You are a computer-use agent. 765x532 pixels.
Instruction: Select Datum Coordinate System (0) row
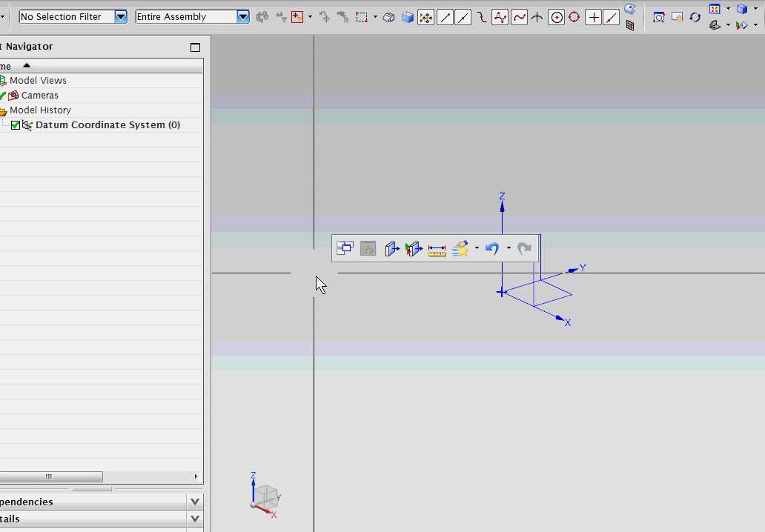coord(107,124)
